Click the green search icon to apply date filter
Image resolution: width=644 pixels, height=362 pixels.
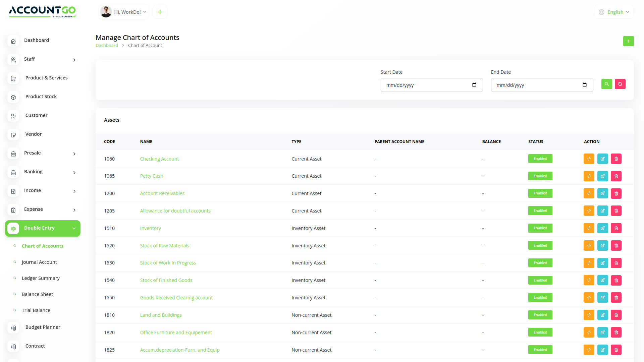[606, 84]
